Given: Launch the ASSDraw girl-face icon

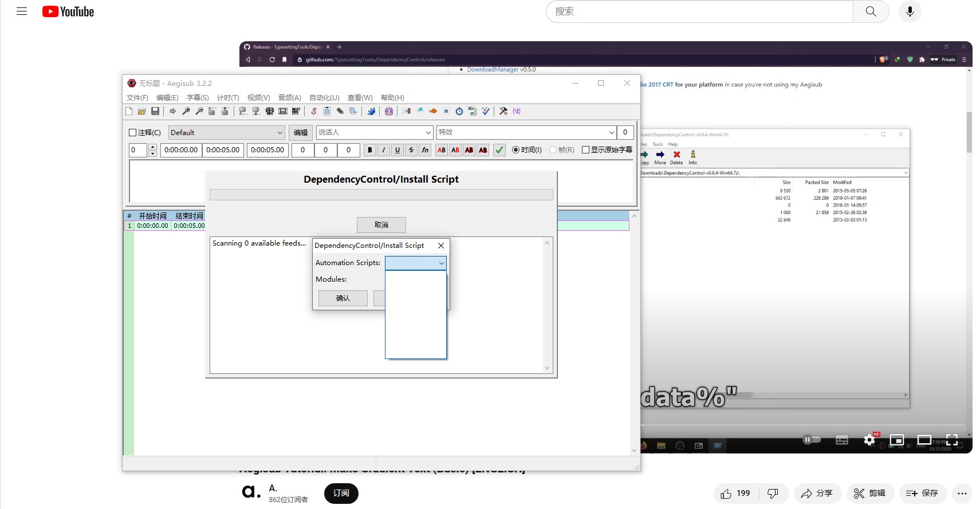Looking at the screenshot, I should coord(389,111).
